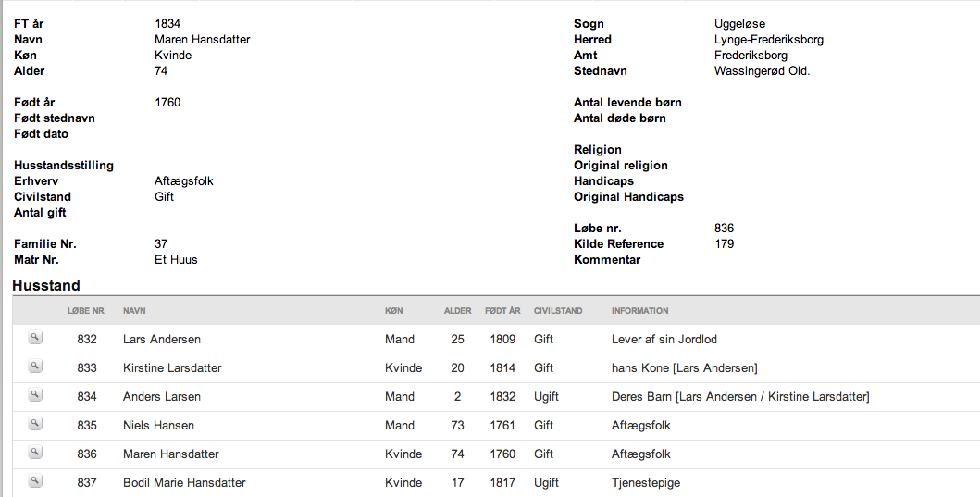Click the magnifier icon beside Anders Larsen
The height and width of the screenshot is (497, 980).
point(35,395)
